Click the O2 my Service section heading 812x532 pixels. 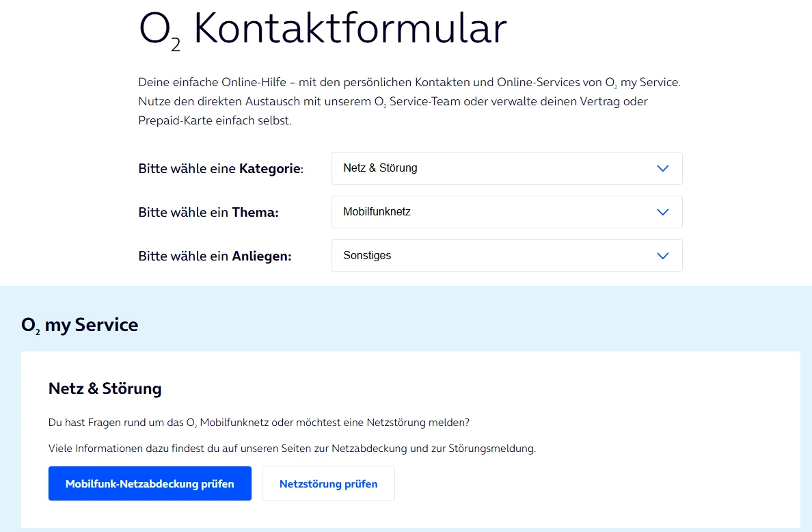[80, 325]
